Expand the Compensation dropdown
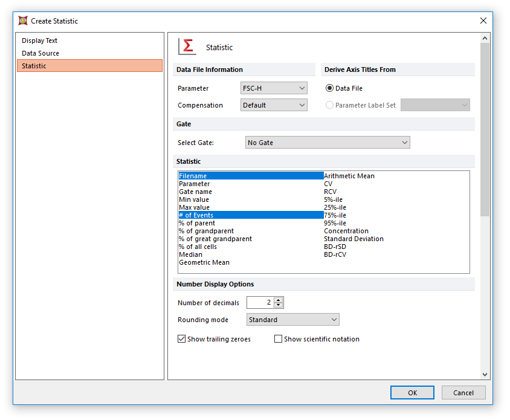Image resolution: width=510 pixels, height=420 pixels. 274,105
